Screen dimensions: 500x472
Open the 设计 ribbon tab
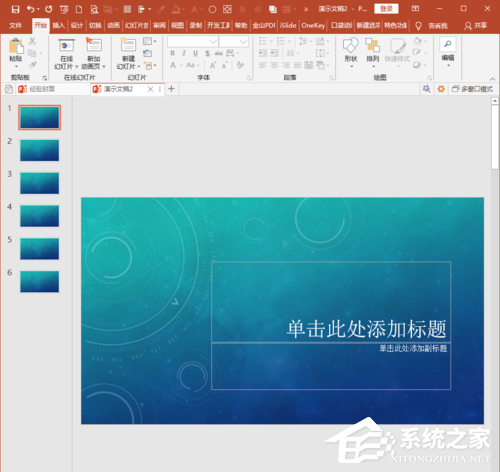[x=77, y=26]
